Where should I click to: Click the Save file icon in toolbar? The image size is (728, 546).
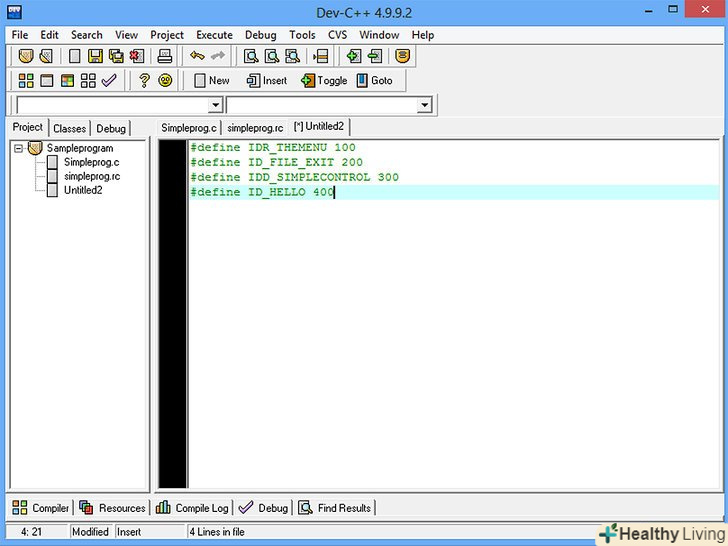click(x=95, y=56)
